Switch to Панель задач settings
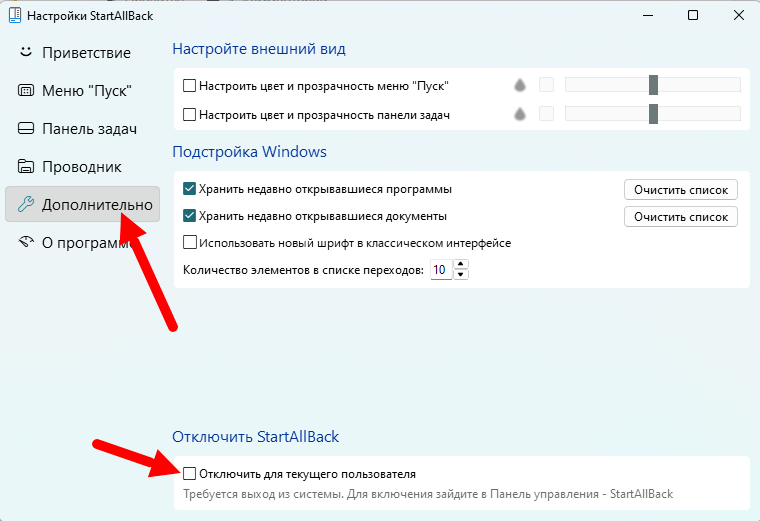Screen dimensions: 760x521 [x=82, y=129]
